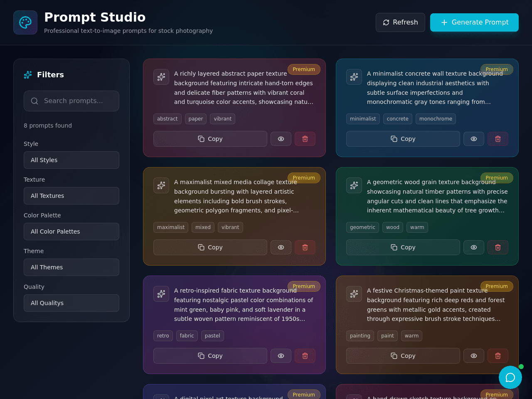View the retro-inspired fabric prompt
Image resolution: width=532 pixels, height=399 pixels.
click(x=281, y=356)
